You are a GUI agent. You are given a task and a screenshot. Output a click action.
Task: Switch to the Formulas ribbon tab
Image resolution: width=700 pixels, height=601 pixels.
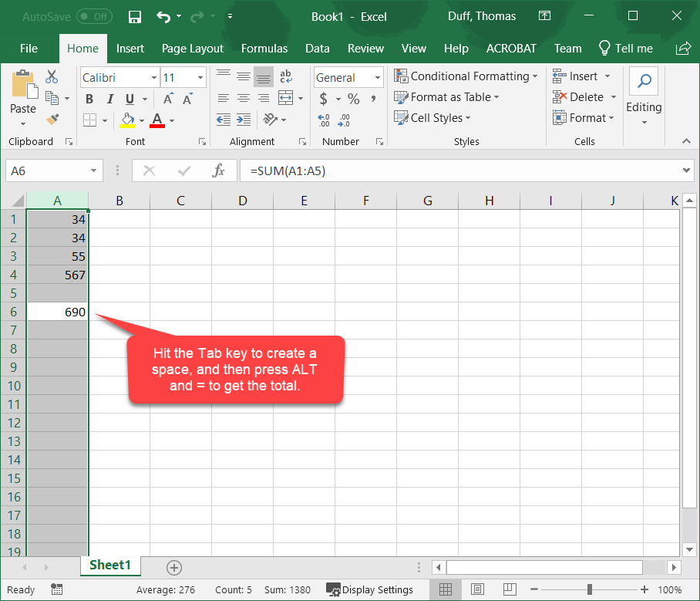click(x=264, y=48)
